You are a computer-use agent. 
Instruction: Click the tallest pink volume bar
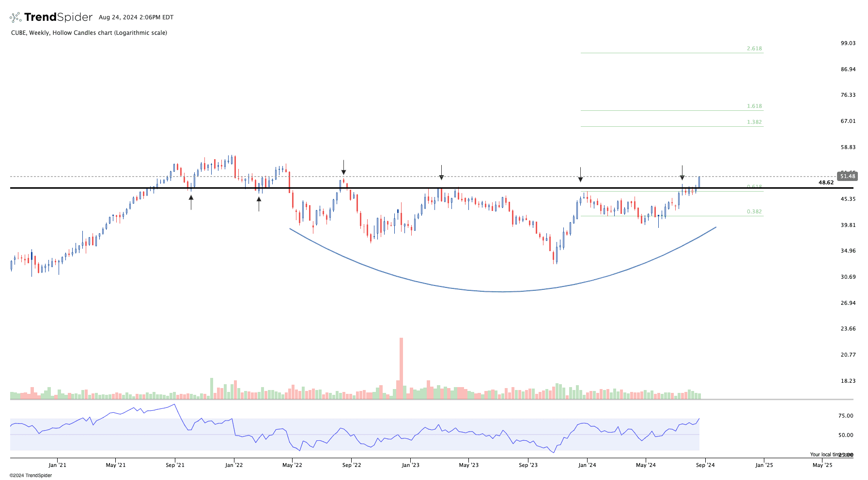point(401,368)
